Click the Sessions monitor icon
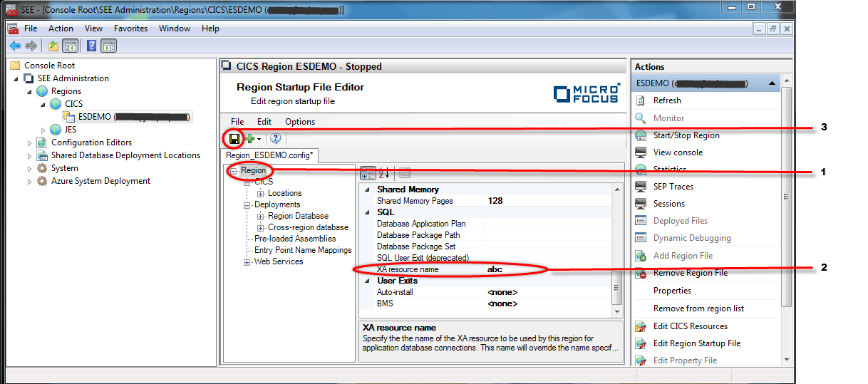868x384 pixels. coord(640,203)
